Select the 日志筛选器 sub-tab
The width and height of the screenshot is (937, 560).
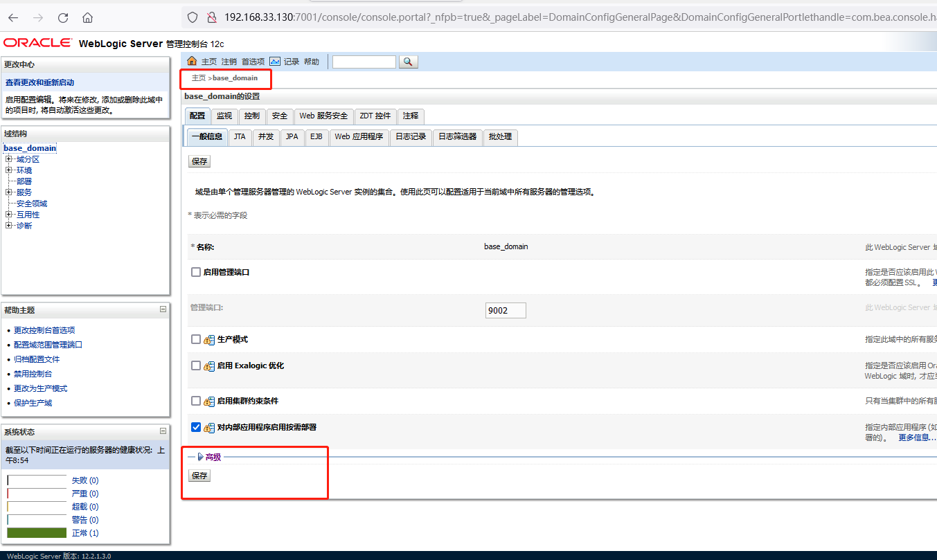tap(457, 137)
